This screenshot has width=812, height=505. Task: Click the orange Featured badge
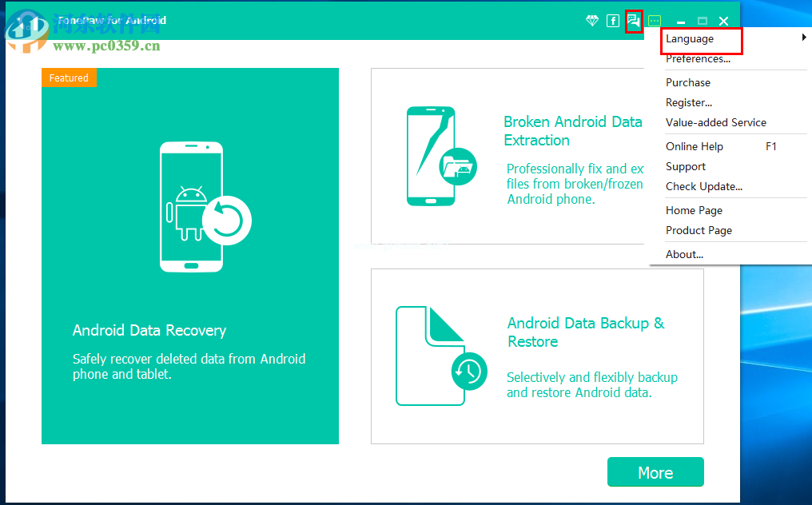69,78
